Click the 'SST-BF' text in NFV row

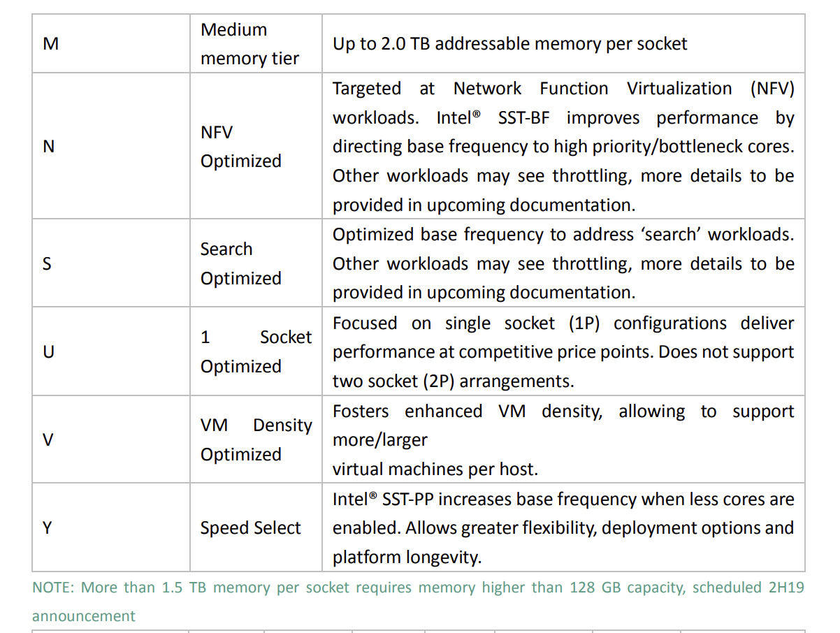click(523, 118)
